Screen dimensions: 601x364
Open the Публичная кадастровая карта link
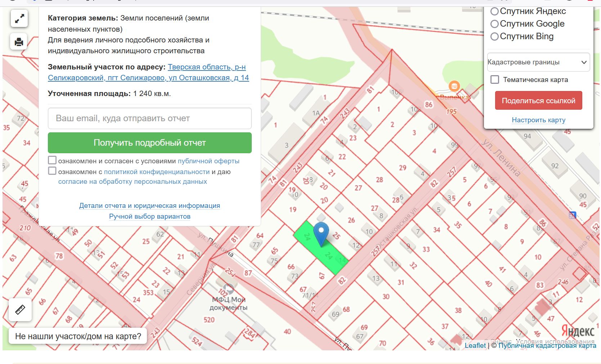(547, 346)
